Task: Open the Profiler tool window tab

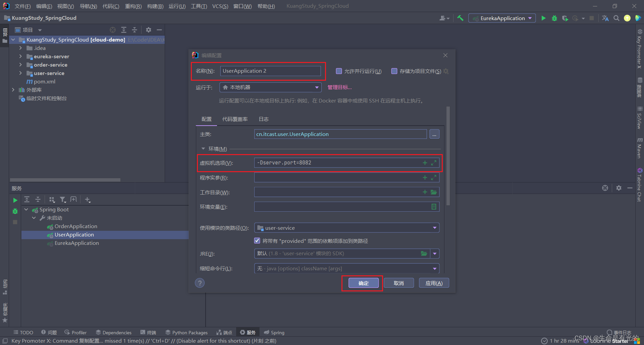Action: click(75, 333)
